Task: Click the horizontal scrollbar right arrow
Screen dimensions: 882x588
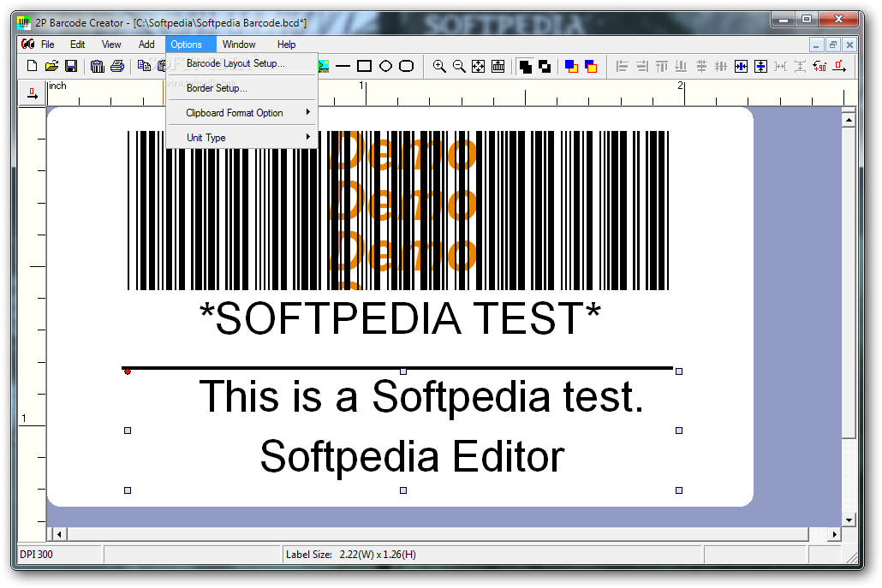Action: click(834, 534)
